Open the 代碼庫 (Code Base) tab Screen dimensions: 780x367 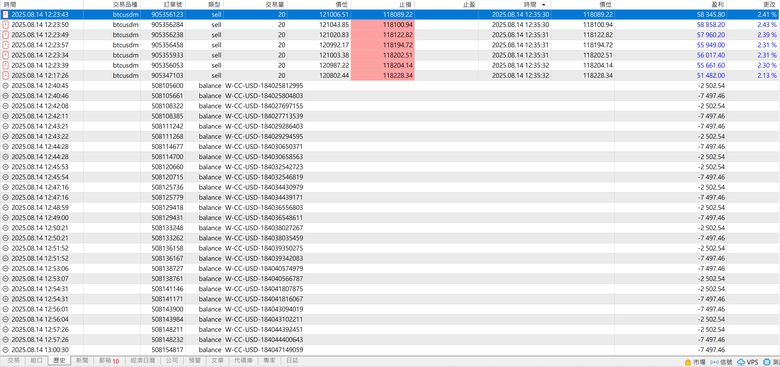coord(243,361)
